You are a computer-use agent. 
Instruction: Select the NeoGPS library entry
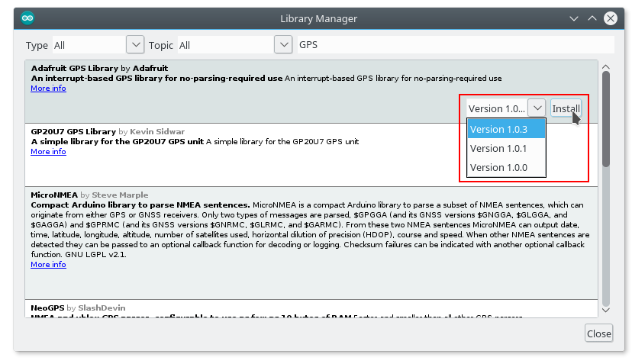pyautogui.click(x=305, y=308)
